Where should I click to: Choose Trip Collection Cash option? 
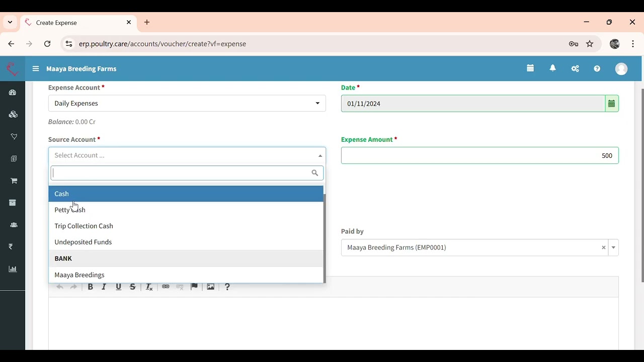coord(186,226)
